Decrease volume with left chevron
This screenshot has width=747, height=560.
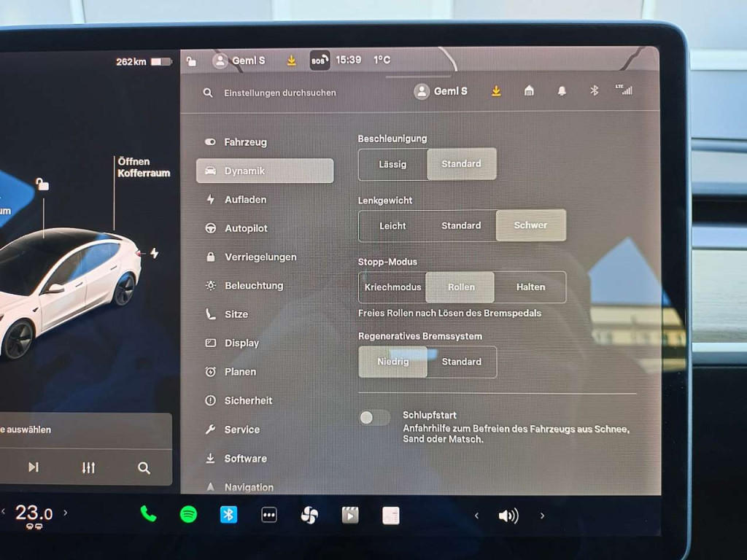pos(477,516)
